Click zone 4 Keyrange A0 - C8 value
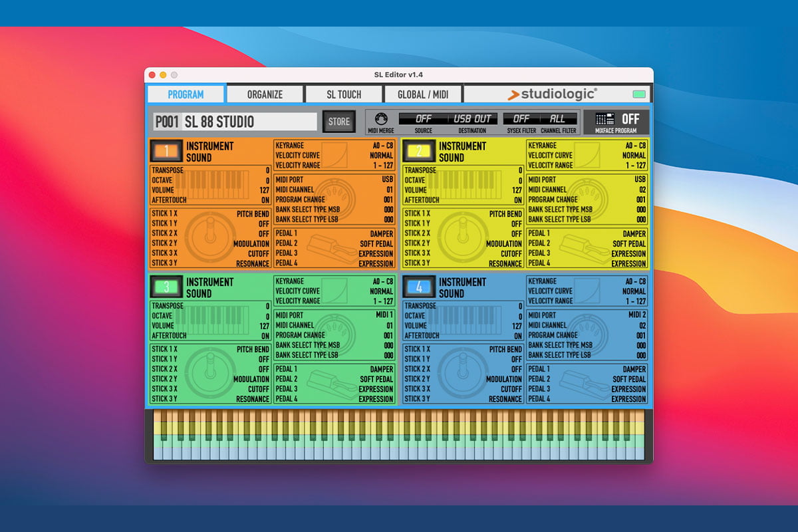Image resolution: width=798 pixels, height=532 pixels. [636, 281]
